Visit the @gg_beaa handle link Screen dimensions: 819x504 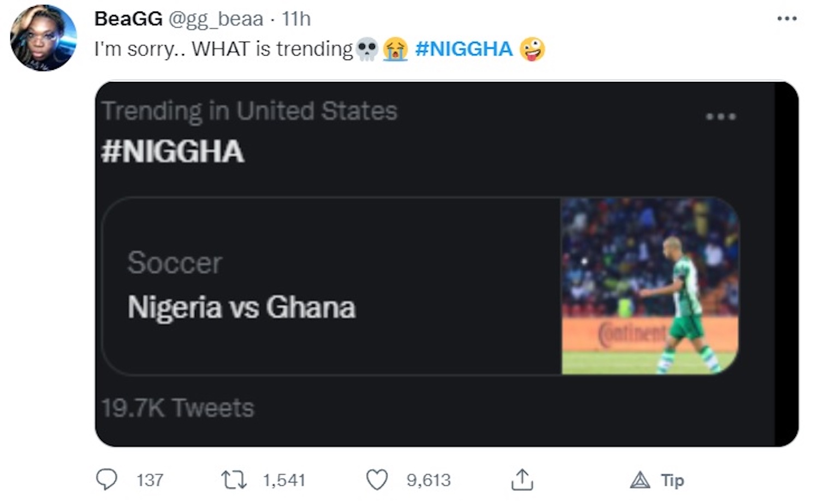216,19
